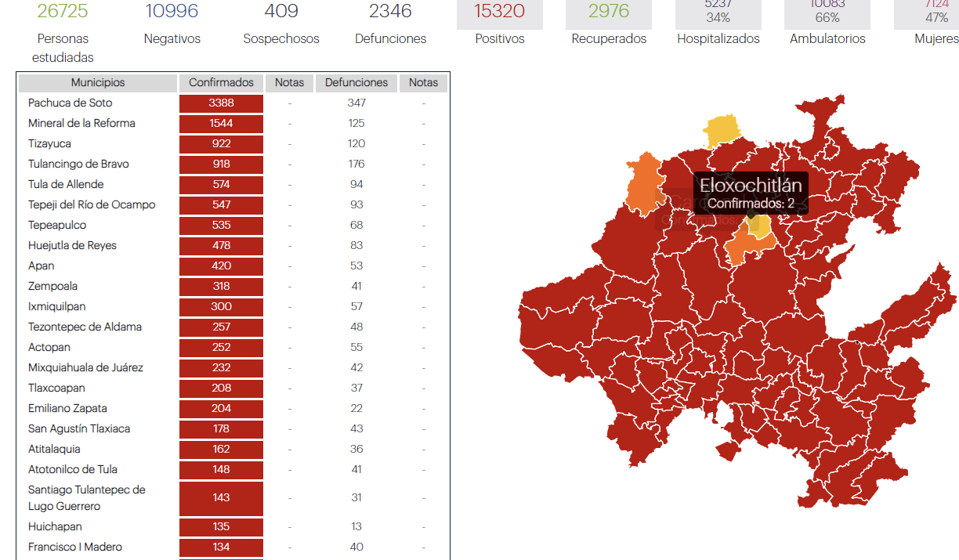
Task: Click the Municipios column header
Action: [98, 82]
